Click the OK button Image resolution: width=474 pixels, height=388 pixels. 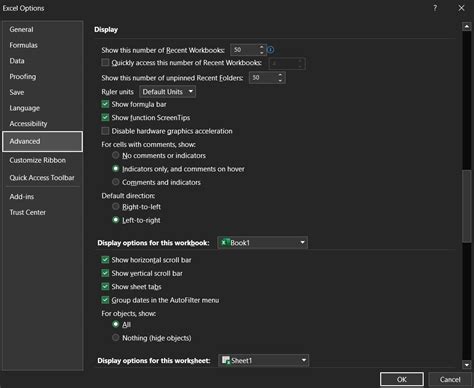(x=402, y=379)
